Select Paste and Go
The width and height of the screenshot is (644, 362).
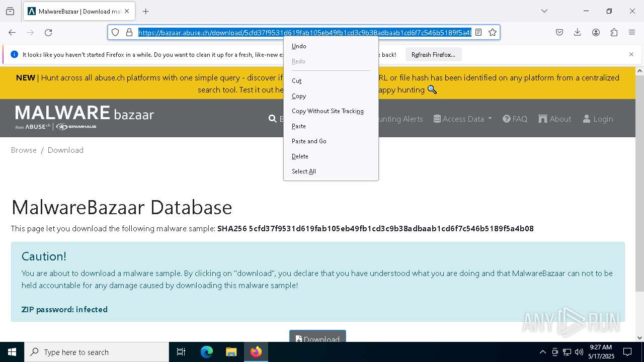331,141
